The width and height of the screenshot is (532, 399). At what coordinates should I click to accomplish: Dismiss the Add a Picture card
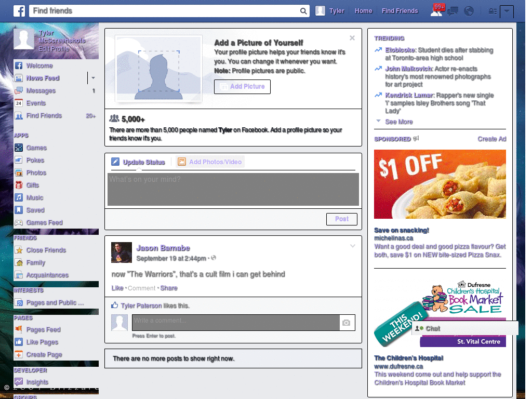[x=352, y=38]
